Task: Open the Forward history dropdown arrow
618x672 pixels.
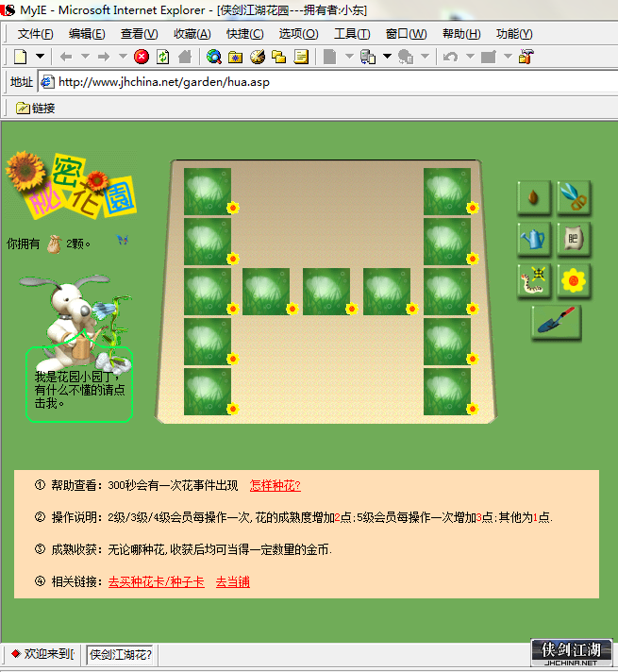Action: coord(123,56)
